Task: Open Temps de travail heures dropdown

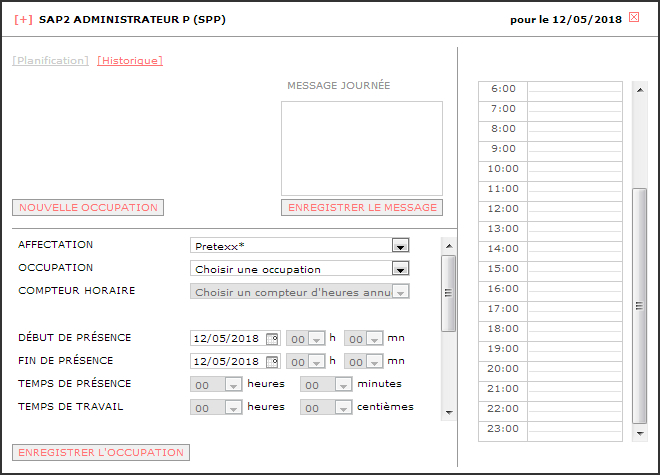Action: [216, 407]
